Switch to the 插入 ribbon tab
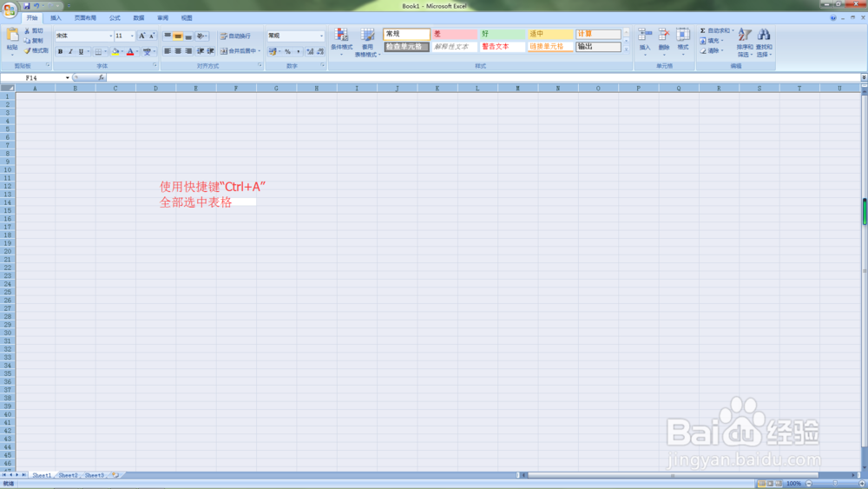Screen dimensions: 868x489 click(56, 18)
